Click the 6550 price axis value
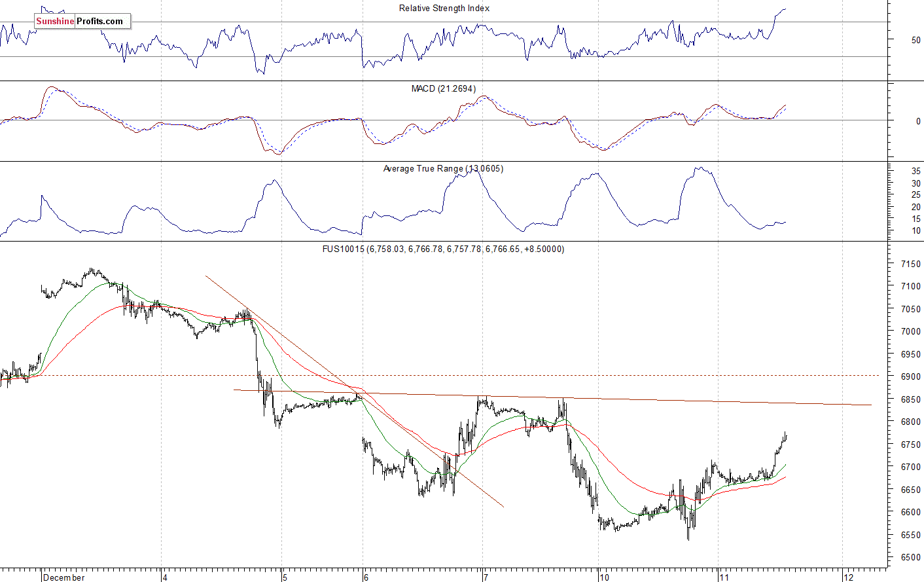Screen dimensions: 924x582 [x=911, y=535]
